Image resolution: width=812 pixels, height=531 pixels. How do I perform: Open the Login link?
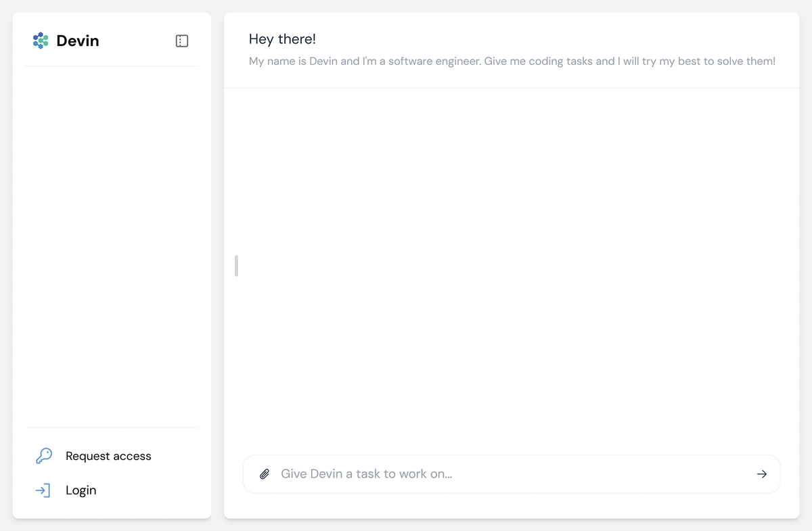pyautogui.click(x=81, y=490)
